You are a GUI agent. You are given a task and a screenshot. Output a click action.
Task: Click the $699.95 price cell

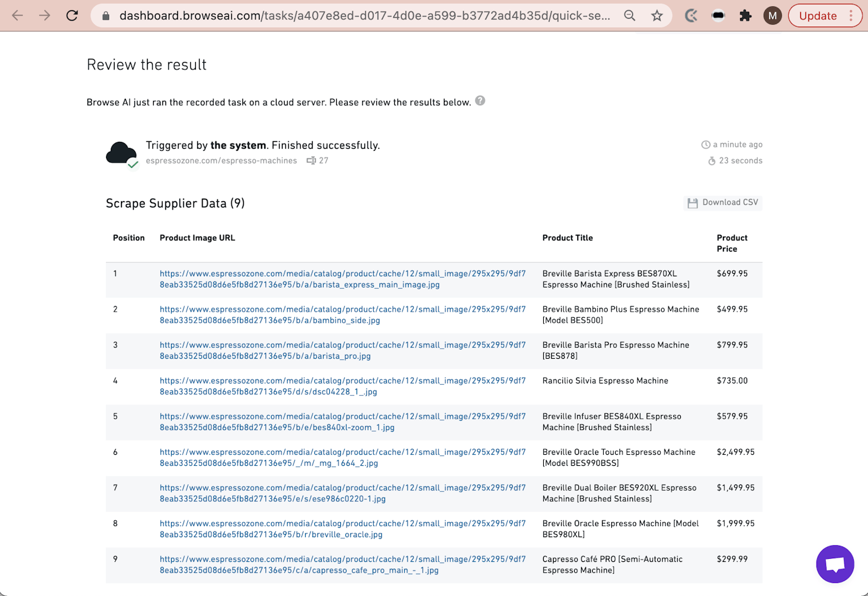[732, 274]
